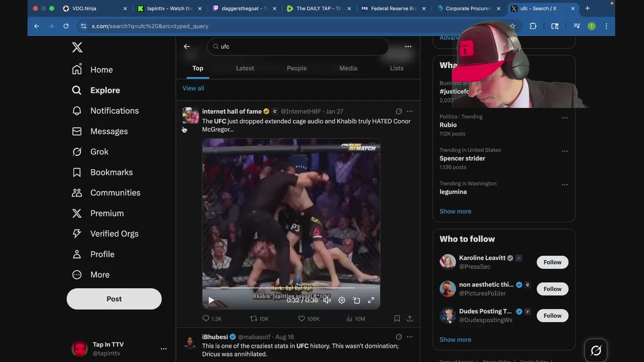Click the back arrow beside search box
644x362 pixels.
coord(187,46)
